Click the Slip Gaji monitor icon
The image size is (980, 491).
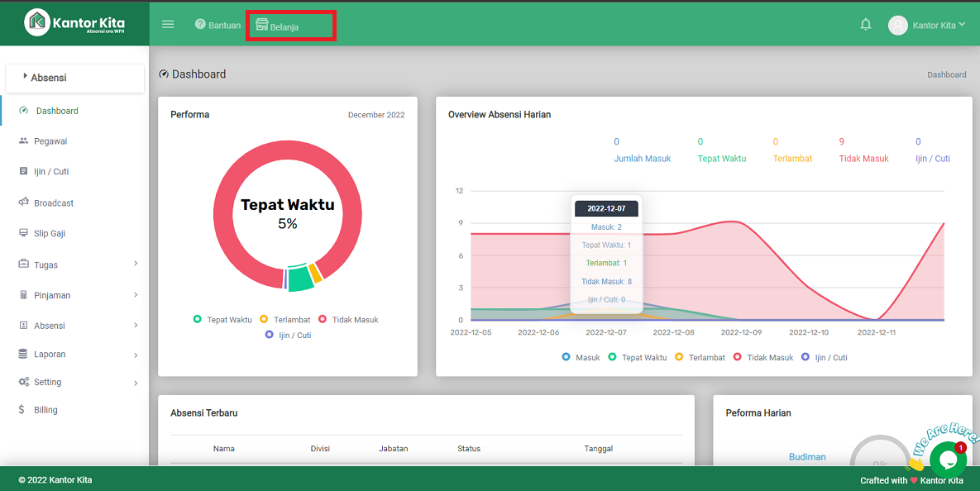coord(24,233)
